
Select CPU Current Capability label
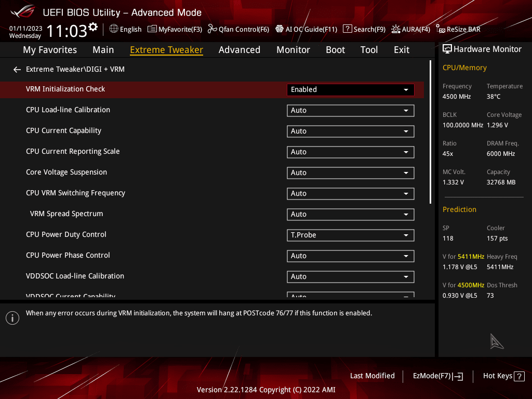tap(63, 130)
